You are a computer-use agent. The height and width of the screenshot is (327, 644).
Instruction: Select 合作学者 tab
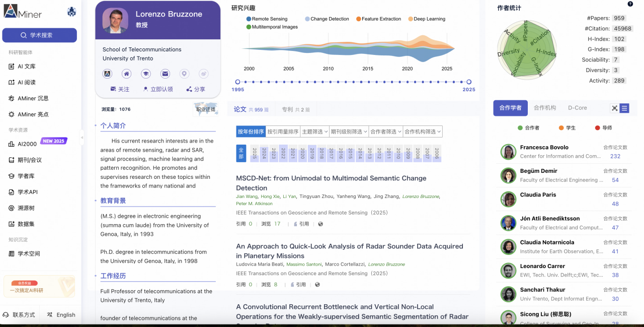pos(511,108)
